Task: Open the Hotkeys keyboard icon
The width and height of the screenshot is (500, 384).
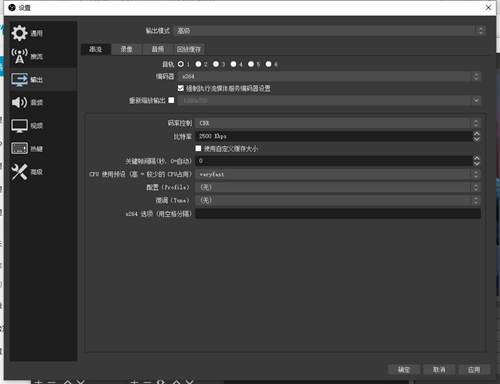Action: [19, 148]
